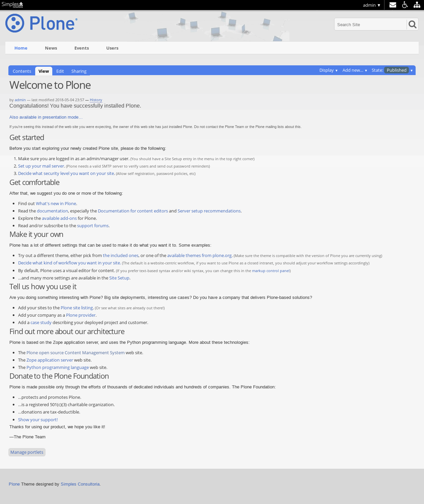Open the History link
The height and width of the screenshot is (504, 424).
pos(96,100)
